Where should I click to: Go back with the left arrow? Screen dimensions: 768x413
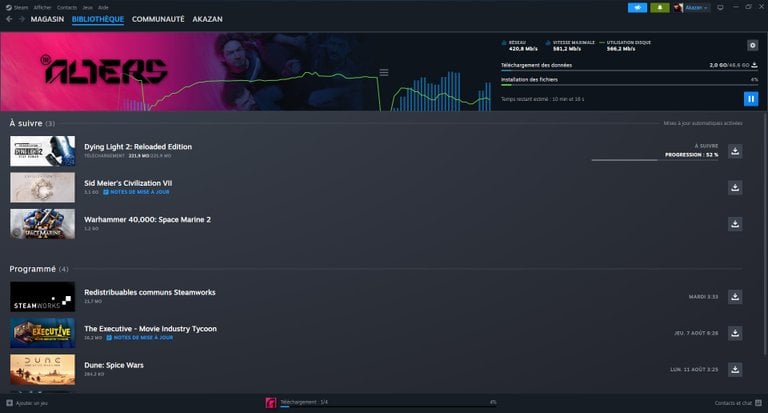9,19
